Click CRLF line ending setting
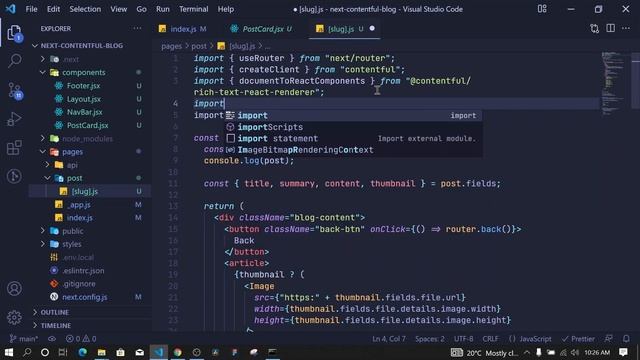The image size is (640, 360). tap(490, 339)
